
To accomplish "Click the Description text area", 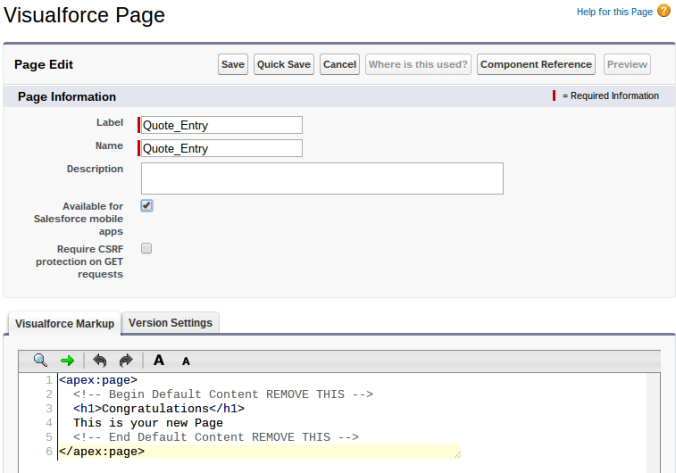I will 322,179.
